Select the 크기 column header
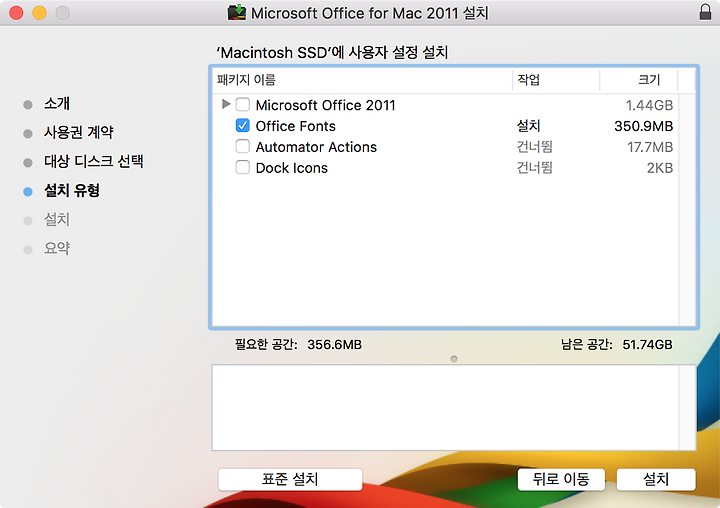Viewport: 720px width, 508px height. 639,80
